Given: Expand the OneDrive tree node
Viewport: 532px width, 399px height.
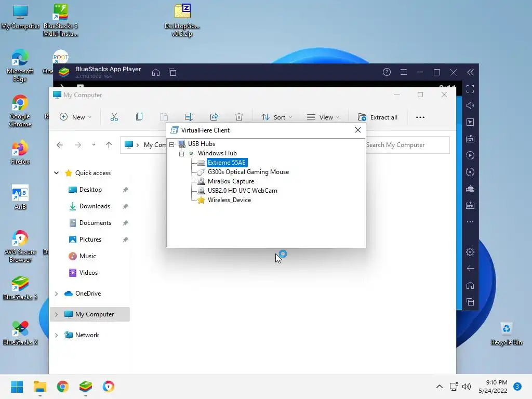Looking at the screenshot, I should click(x=56, y=294).
